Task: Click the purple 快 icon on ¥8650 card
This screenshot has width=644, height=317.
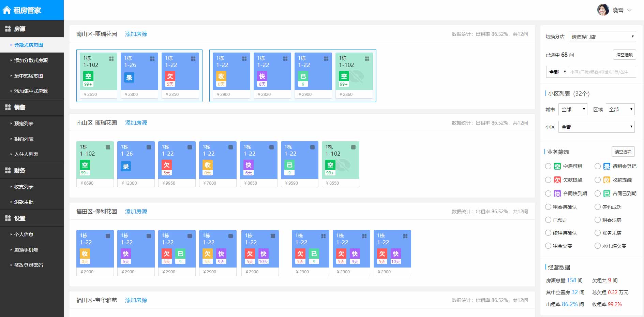Action: click(x=249, y=165)
